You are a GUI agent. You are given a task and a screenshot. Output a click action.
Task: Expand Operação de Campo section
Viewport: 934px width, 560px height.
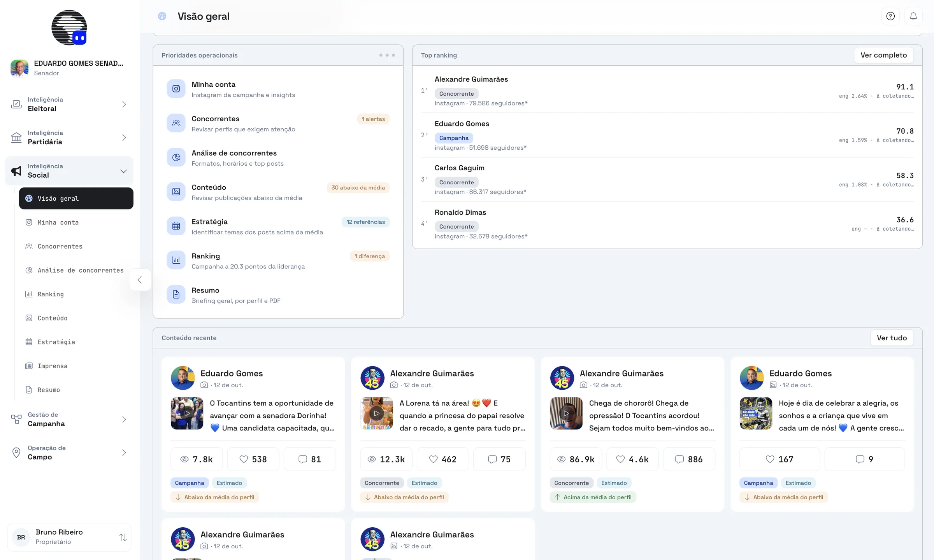tap(69, 453)
